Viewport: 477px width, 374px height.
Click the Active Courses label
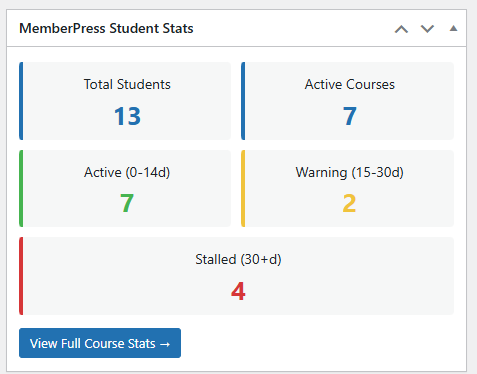(x=350, y=84)
